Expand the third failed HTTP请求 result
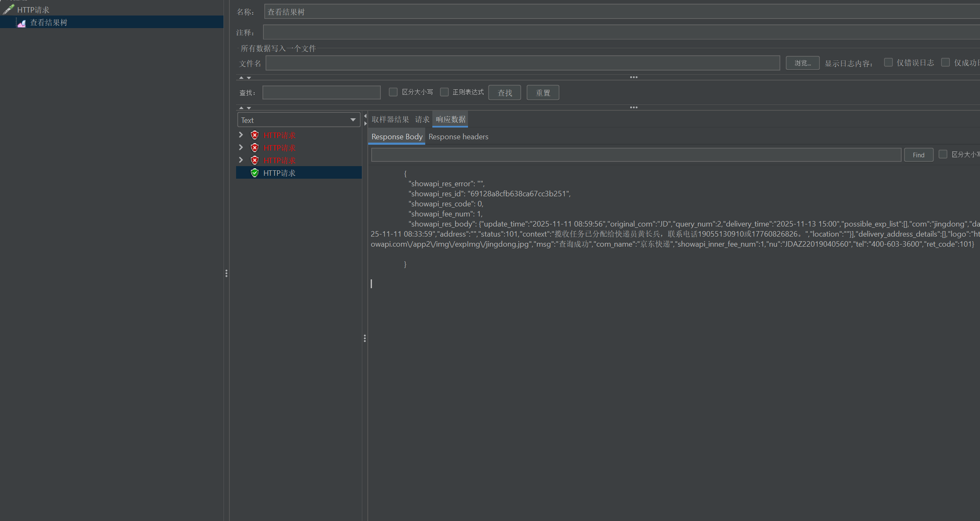 click(241, 160)
